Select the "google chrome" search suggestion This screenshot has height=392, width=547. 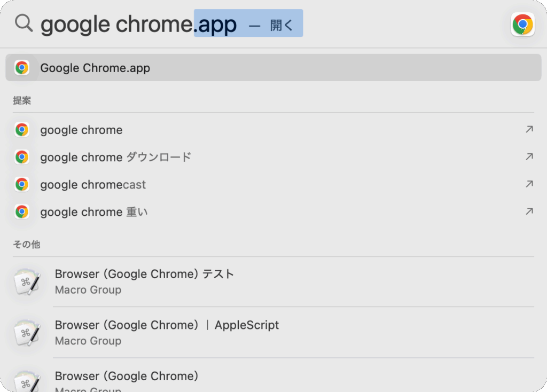(x=81, y=130)
